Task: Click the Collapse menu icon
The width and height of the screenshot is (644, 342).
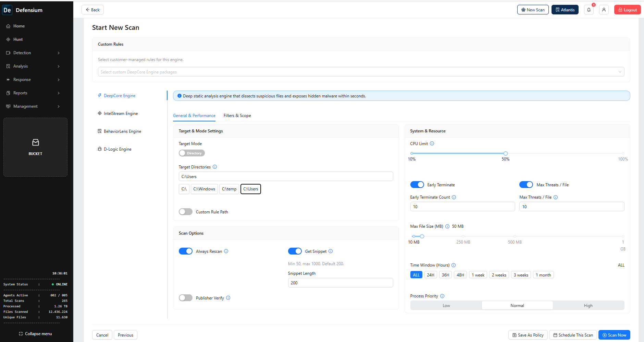Action: tap(21, 334)
